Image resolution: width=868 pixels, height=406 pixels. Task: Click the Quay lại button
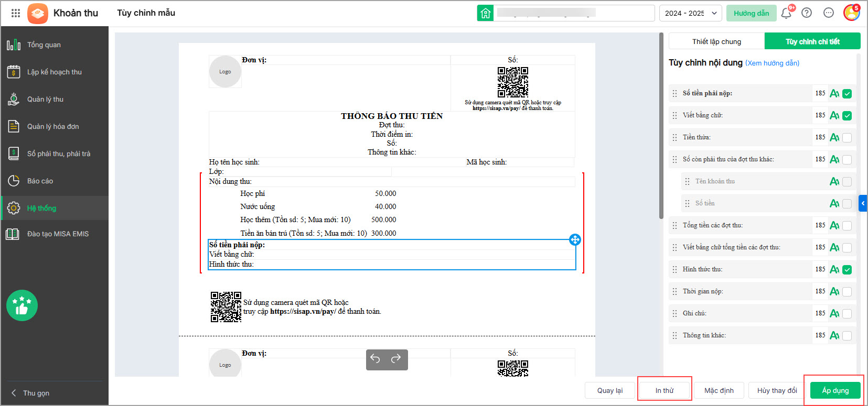[x=610, y=390]
